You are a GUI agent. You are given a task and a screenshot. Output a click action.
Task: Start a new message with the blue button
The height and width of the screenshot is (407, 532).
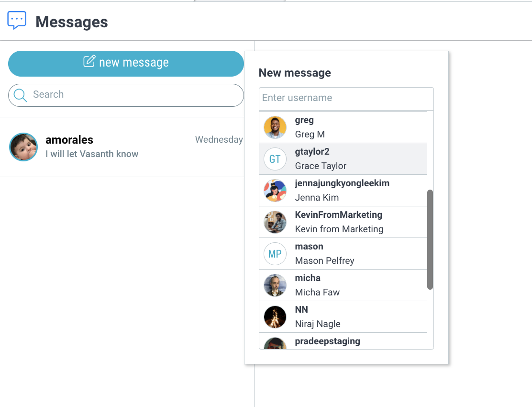126,64
